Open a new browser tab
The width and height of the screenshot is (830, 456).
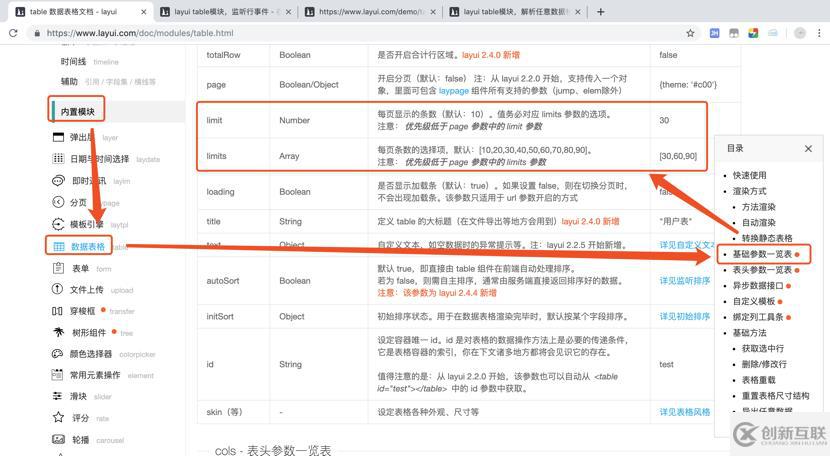[x=600, y=12]
